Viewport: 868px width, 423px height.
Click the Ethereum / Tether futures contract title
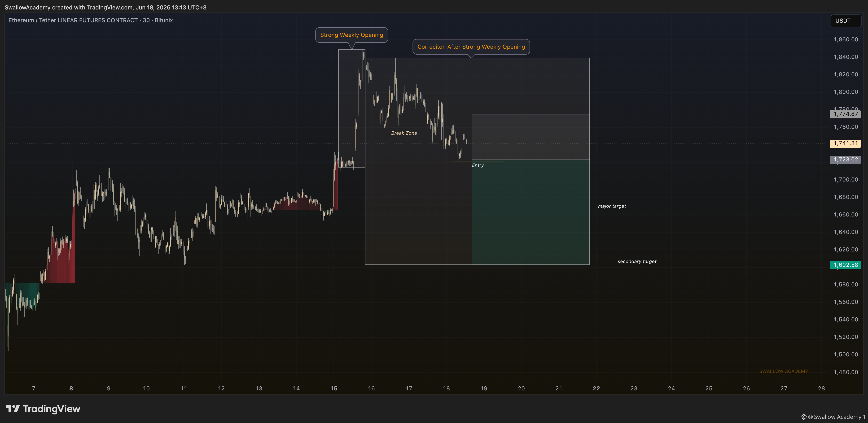[x=91, y=20]
